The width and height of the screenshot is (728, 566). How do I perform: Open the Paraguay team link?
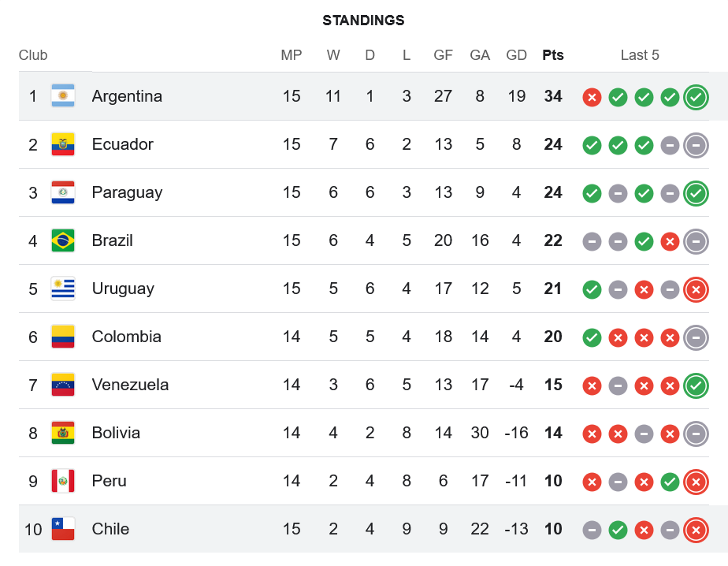[127, 192]
